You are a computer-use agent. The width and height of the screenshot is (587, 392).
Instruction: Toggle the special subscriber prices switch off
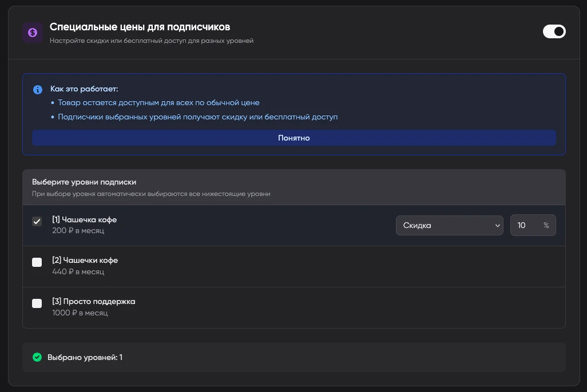pos(554,31)
